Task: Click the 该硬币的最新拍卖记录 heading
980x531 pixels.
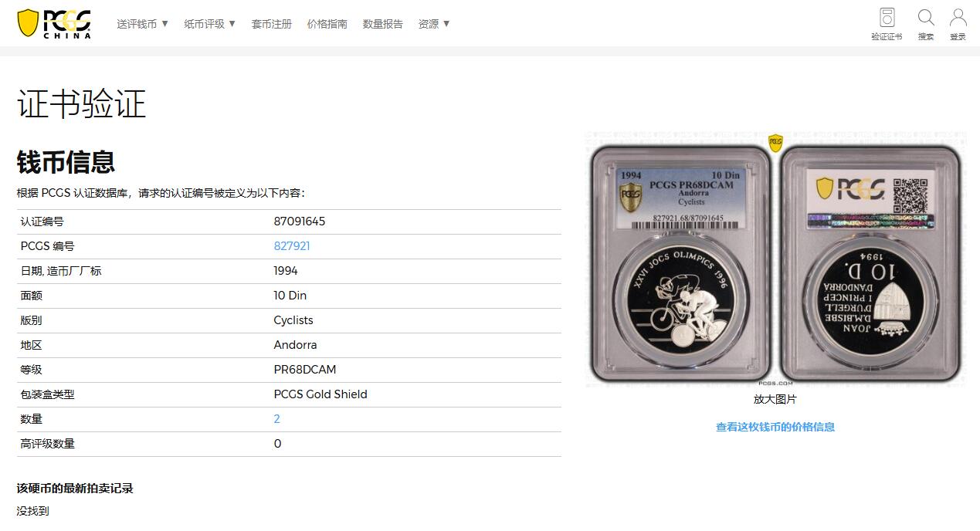Action: point(75,489)
